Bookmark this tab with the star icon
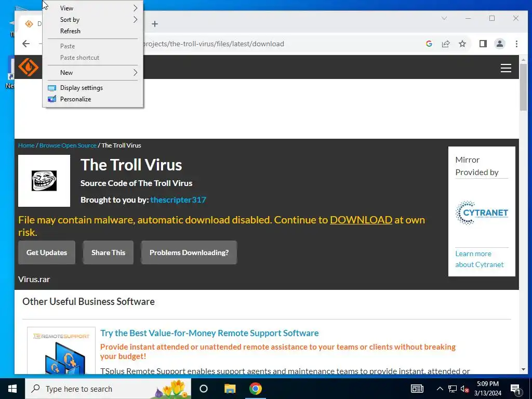Image resolution: width=532 pixels, height=399 pixels. click(462, 44)
